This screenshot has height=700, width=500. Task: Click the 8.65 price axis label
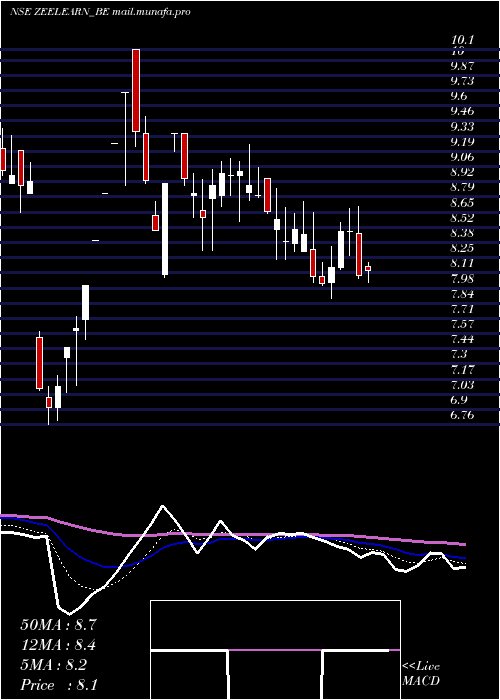462,203
